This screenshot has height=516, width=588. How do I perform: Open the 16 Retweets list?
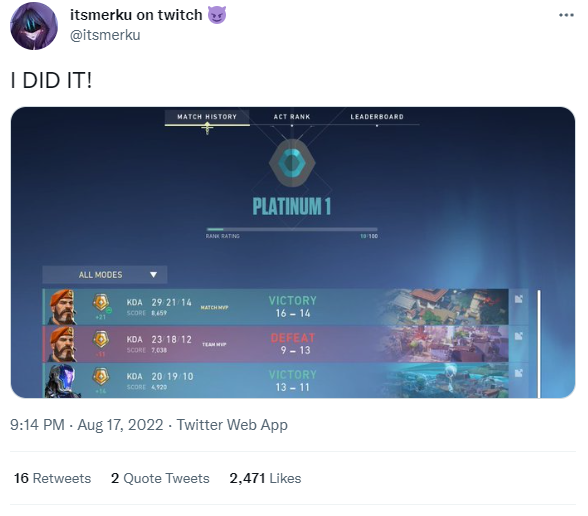52,478
